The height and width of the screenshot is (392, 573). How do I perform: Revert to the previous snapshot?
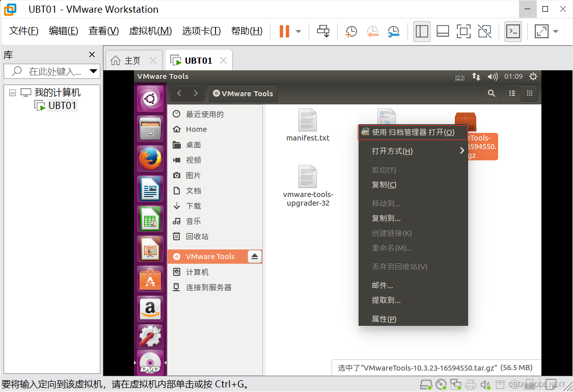tap(372, 32)
